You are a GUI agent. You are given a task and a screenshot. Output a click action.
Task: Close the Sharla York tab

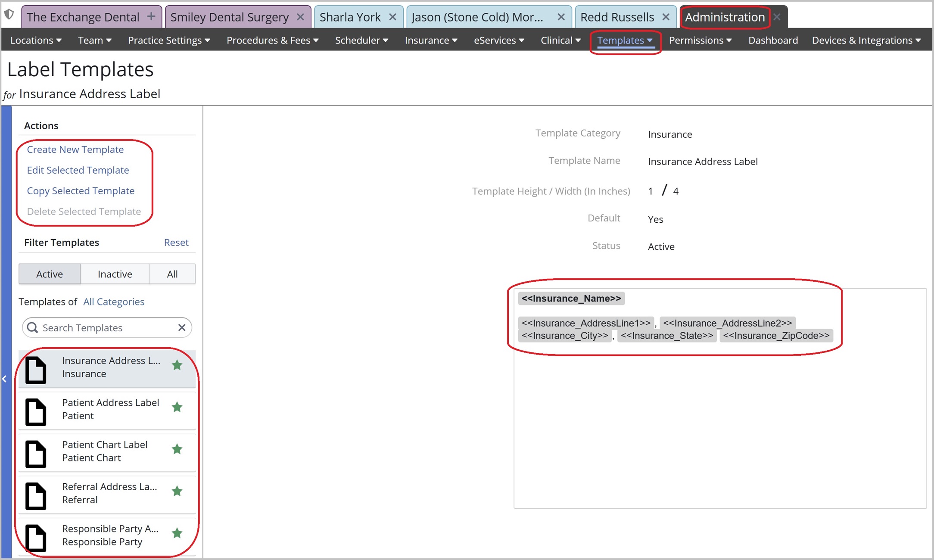392,17
